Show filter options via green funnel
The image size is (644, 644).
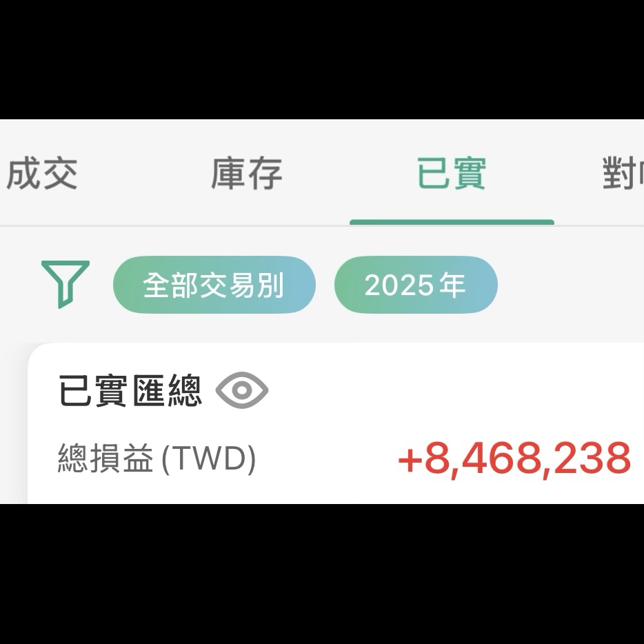(x=66, y=284)
